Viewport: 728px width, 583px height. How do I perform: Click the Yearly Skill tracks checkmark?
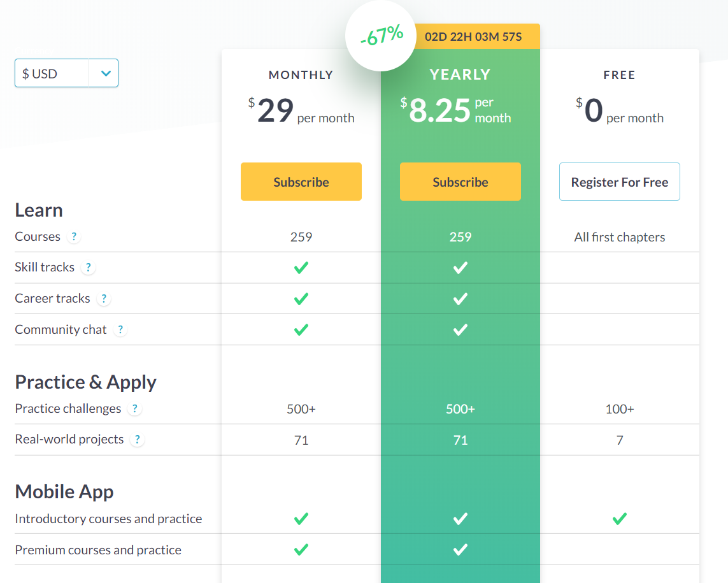click(460, 268)
